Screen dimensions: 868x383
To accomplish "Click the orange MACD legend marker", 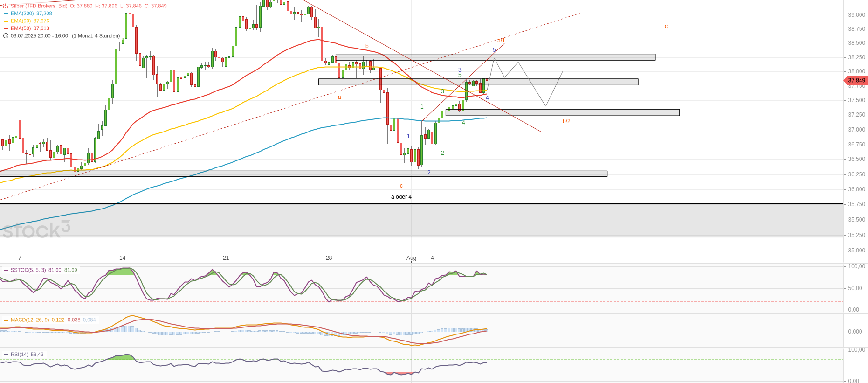I will pos(6,320).
